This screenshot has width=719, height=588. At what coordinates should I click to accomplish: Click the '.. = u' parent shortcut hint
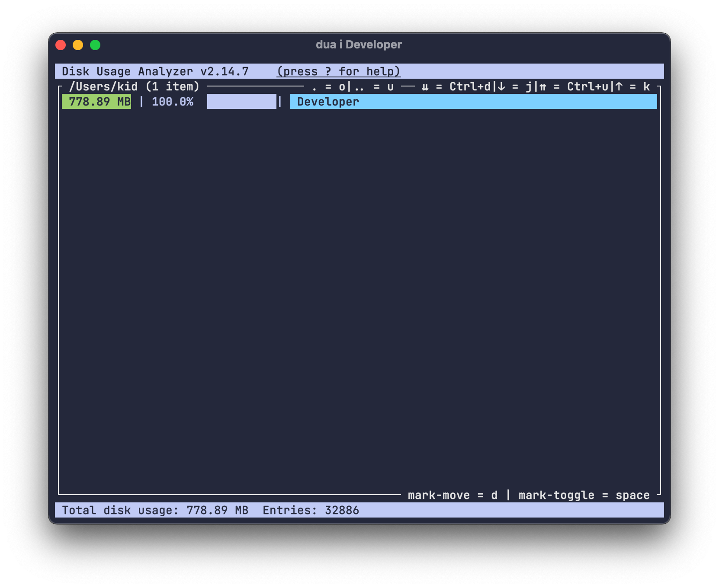pos(374,87)
